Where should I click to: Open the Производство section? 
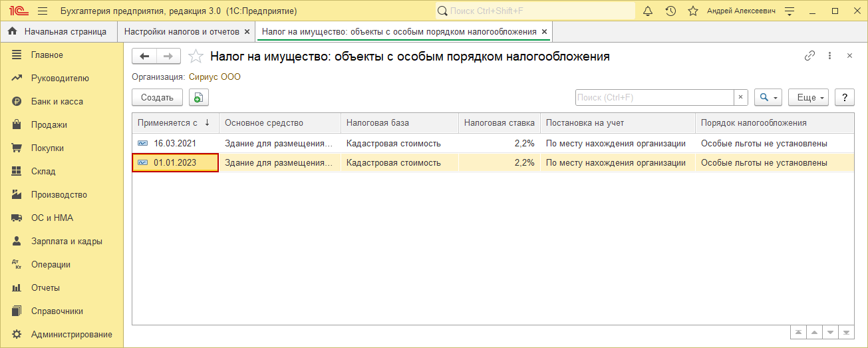click(x=59, y=194)
